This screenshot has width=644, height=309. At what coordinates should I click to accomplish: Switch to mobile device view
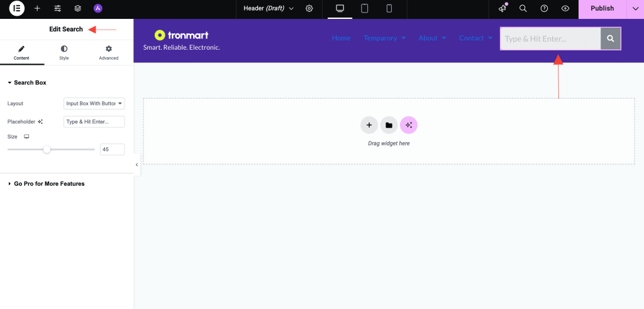pyautogui.click(x=389, y=9)
